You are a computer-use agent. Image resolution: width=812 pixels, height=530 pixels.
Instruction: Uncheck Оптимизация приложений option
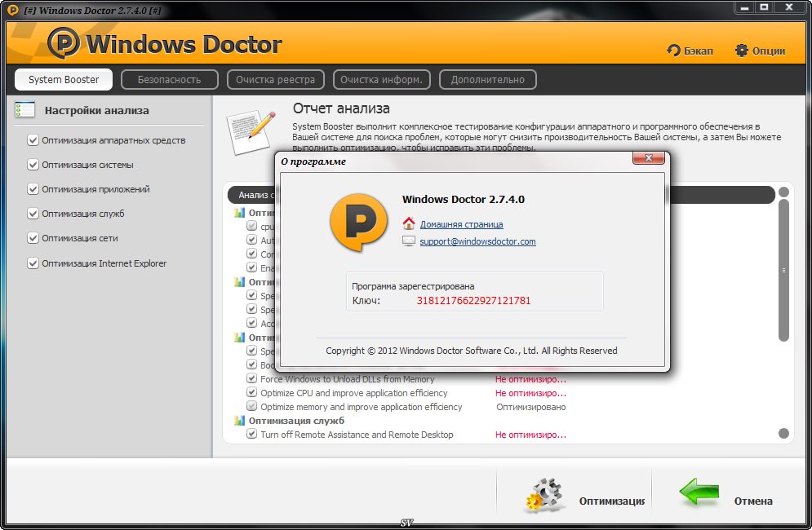click(x=33, y=189)
